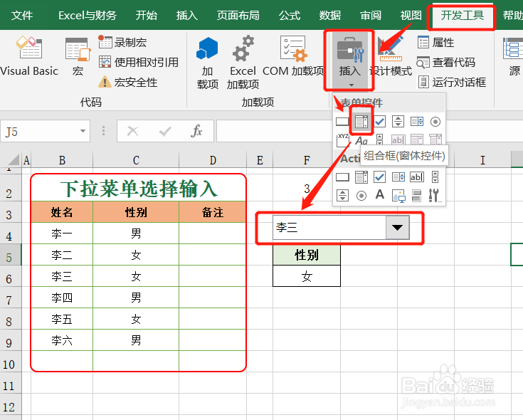
Task: Toggle 使用相对引用 relative references
Action: 139,63
